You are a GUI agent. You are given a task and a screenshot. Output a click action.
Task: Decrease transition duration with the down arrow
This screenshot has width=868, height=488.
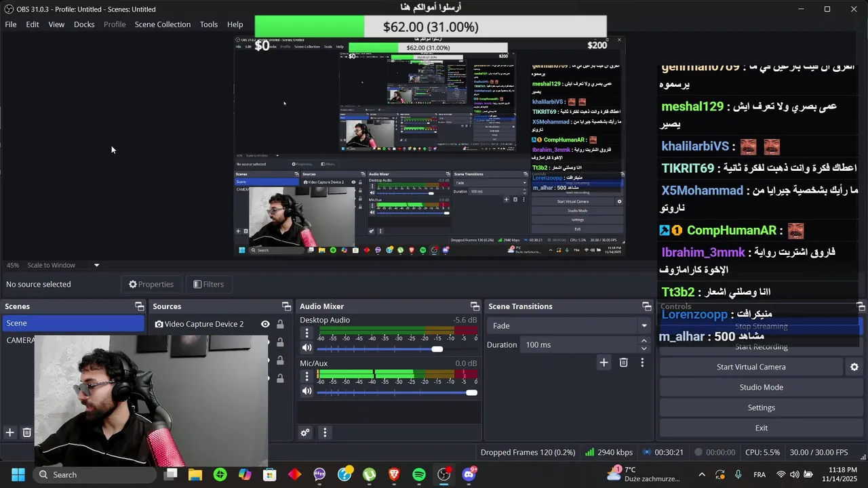pyautogui.click(x=644, y=348)
